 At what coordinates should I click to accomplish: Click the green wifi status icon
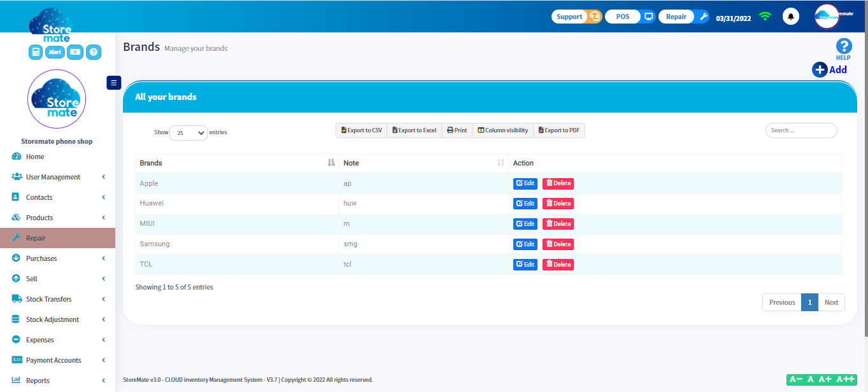click(765, 17)
